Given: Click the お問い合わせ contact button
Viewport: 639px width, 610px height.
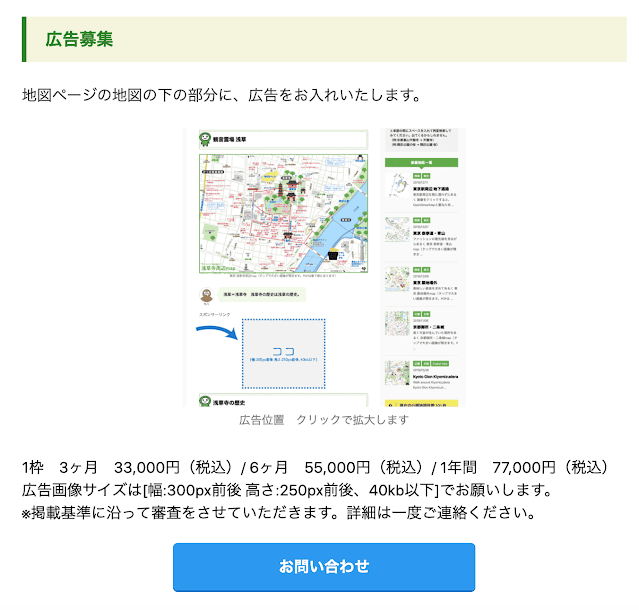Looking at the screenshot, I should pos(324,567).
